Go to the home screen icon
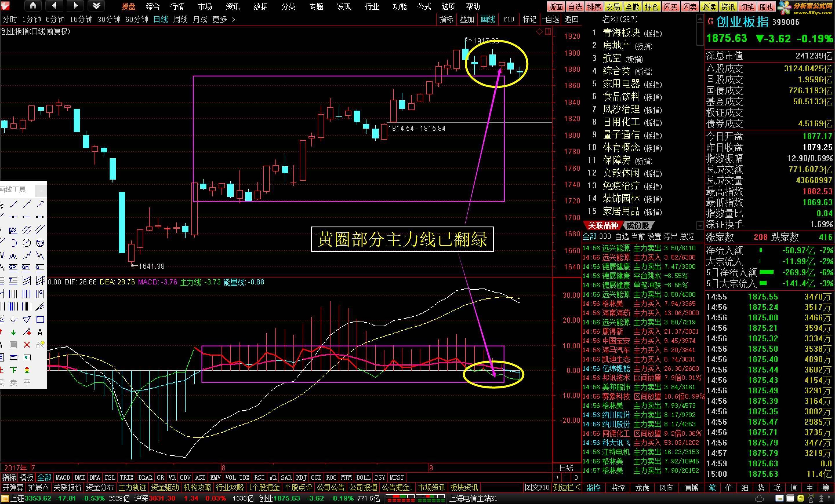The width and height of the screenshot is (835, 504). click(33, 6)
